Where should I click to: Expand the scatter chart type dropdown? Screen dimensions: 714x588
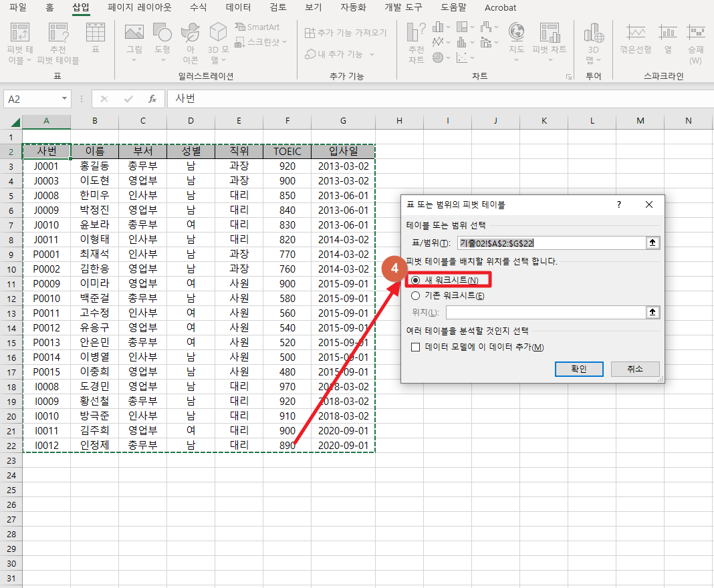pyautogui.click(x=472, y=57)
